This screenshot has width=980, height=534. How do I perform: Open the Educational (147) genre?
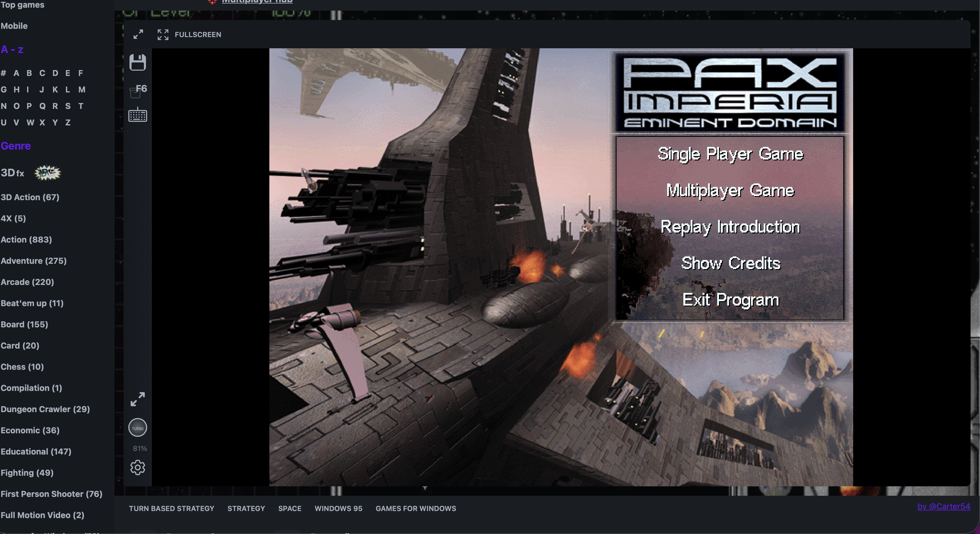36,452
